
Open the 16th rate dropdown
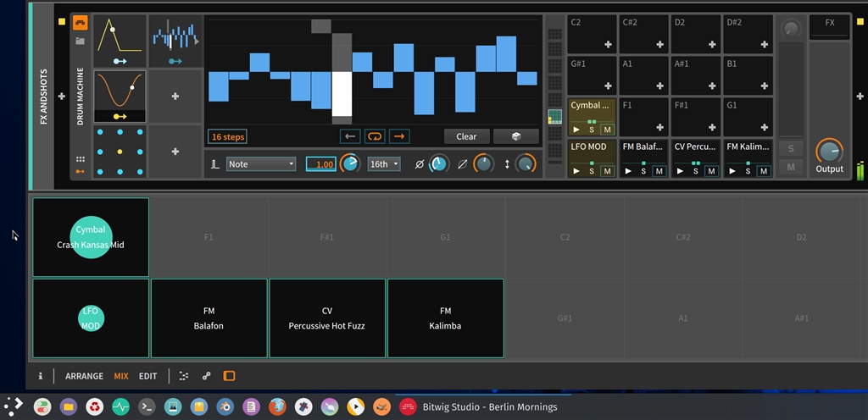point(383,164)
